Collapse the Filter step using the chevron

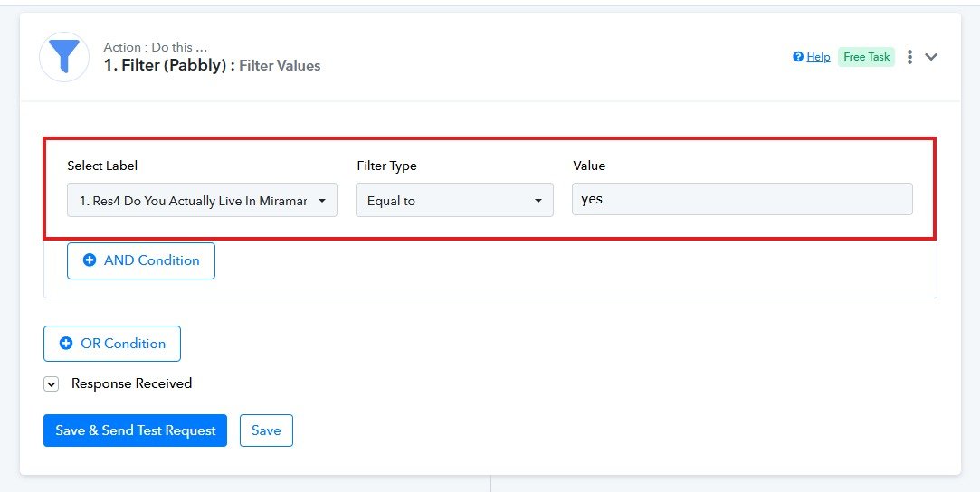click(x=931, y=57)
